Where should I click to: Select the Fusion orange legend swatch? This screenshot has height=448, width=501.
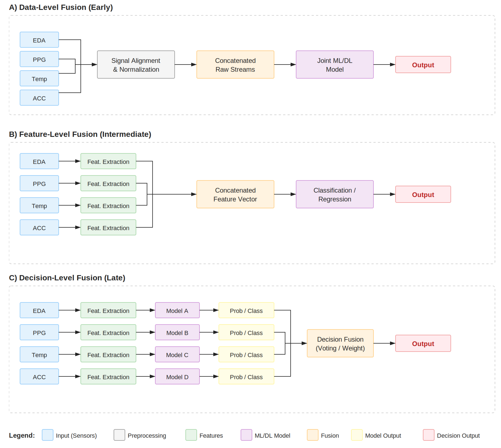[x=313, y=435]
